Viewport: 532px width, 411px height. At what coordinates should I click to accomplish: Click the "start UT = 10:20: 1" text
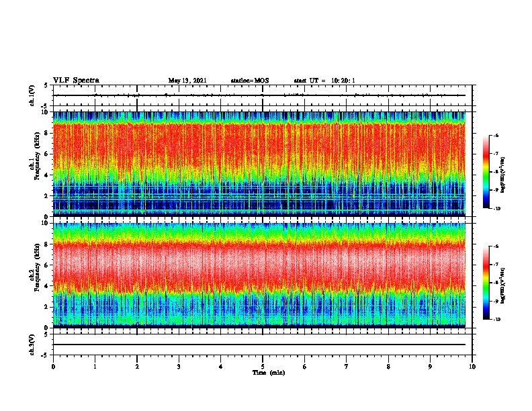coord(324,81)
